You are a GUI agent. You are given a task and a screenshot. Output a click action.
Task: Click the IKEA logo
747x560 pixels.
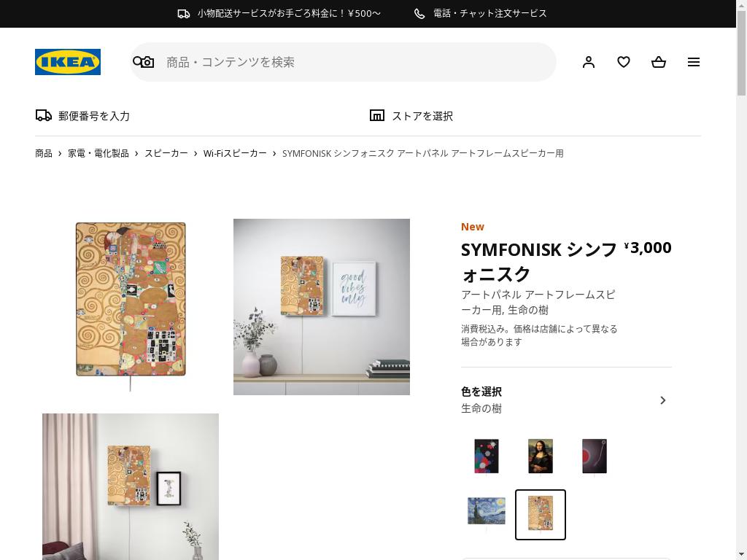click(68, 62)
